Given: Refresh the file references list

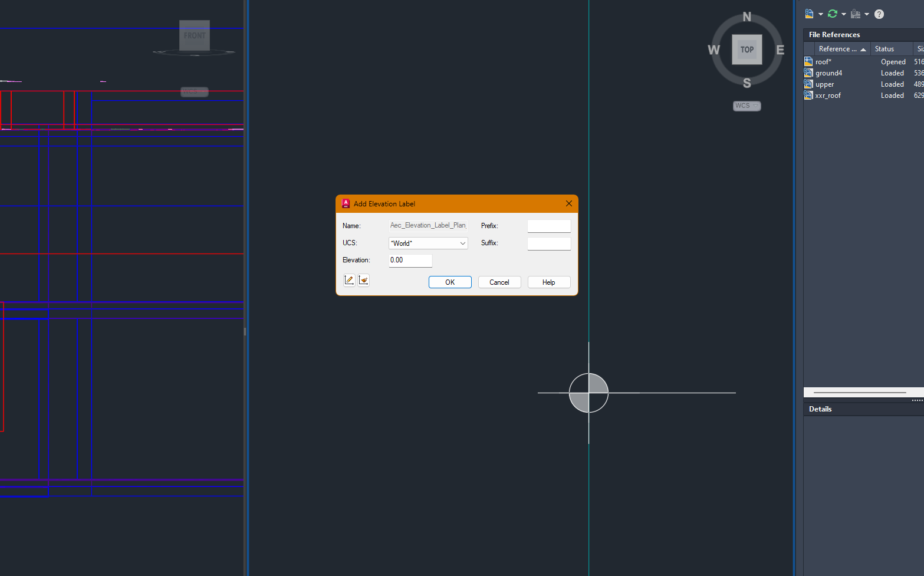Looking at the screenshot, I should pos(831,14).
